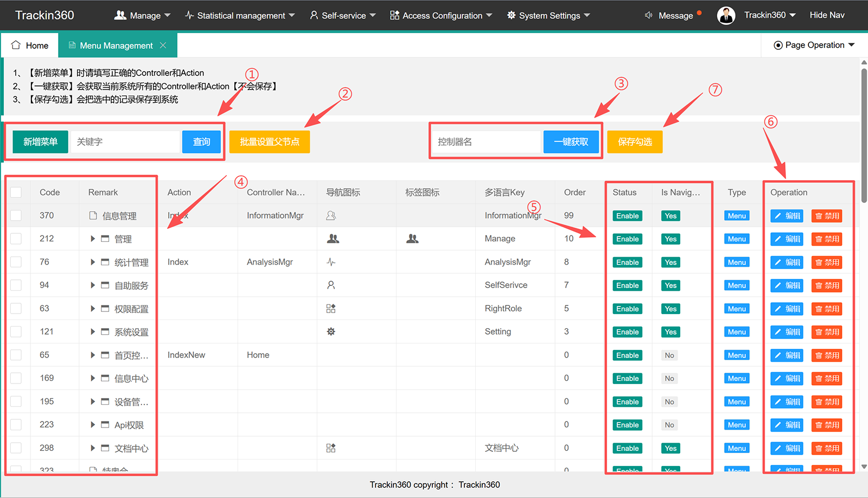Click the Menu type badge in row 63
Screen dimensions: 868x498
pyautogui.click(x=737, y=309)
